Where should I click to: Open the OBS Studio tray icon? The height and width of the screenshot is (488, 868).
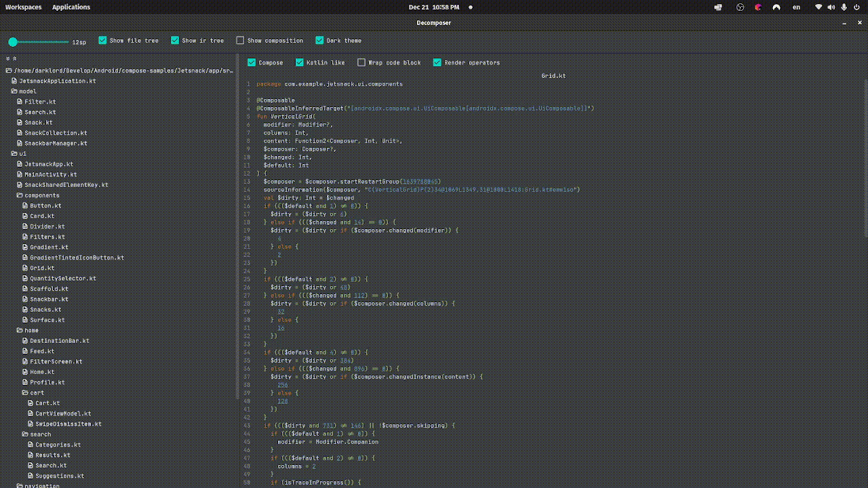pyautogui.click(x=741, y=7)
